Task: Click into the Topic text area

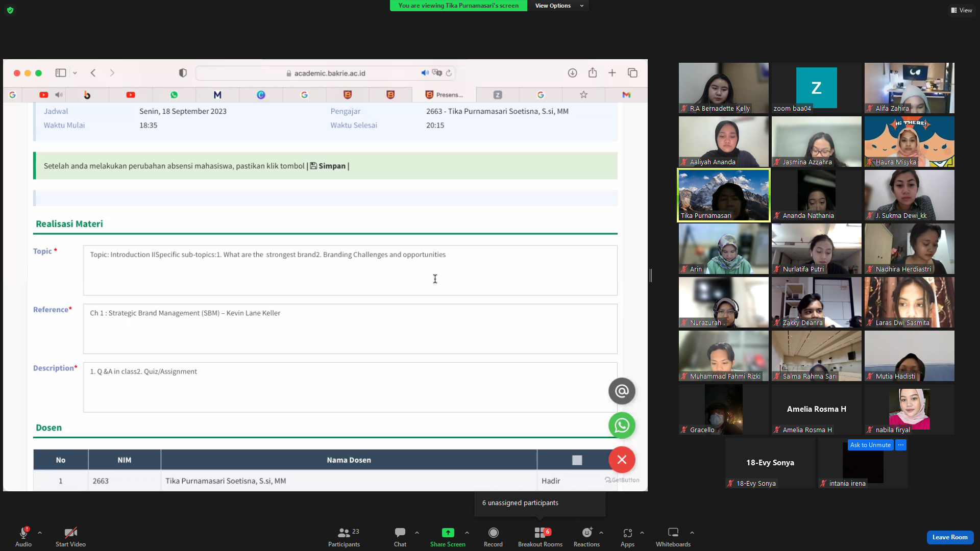Action: click(350, 270)
